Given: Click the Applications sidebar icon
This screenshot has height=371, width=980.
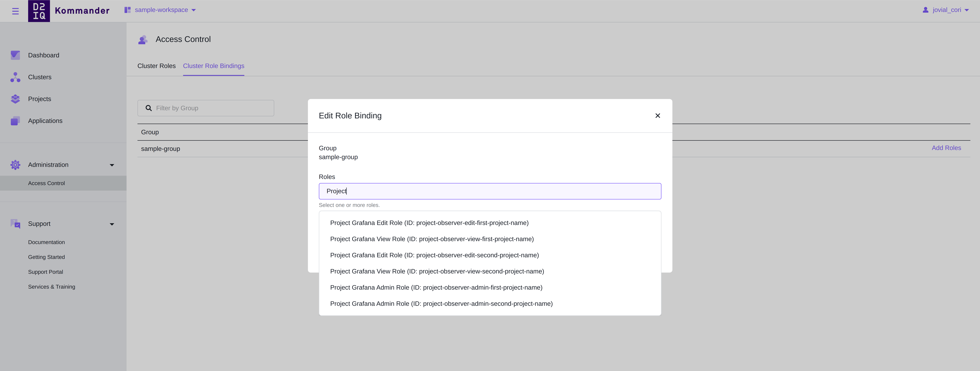Looking at the screenshot, I should click(x=15, y=121).
